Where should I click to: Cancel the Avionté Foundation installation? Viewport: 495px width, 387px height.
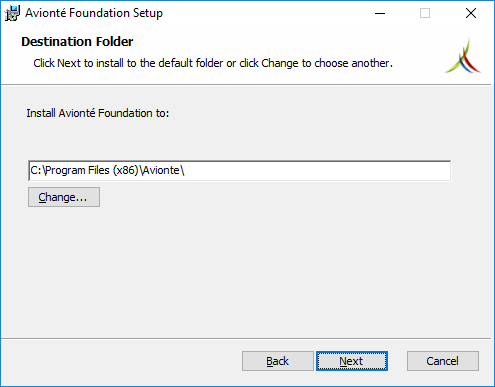pyautogui.click(x=443, y=361)
